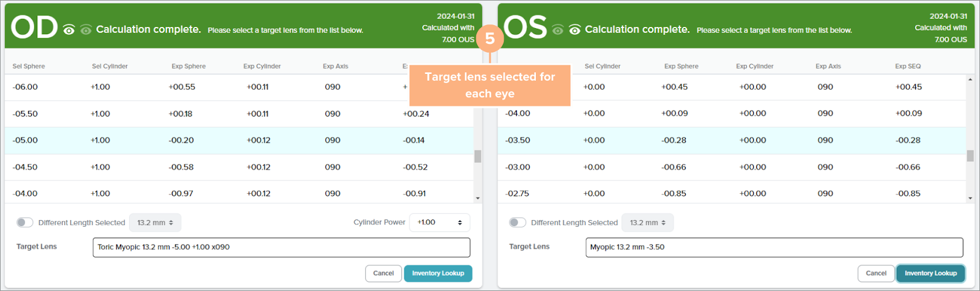The image size is (980, 291).
Task: Click the dimmed eye icon in OS header
Action: pyautogui.click(x=557, y=30)
